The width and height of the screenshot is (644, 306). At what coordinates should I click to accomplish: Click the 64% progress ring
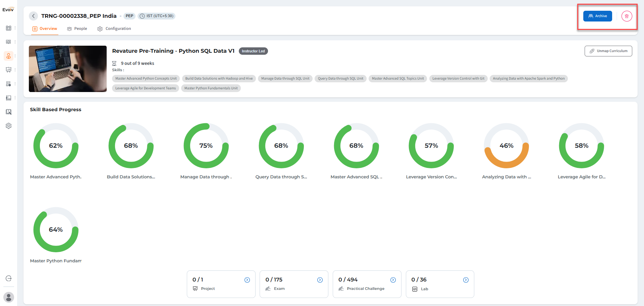(56, 230)
